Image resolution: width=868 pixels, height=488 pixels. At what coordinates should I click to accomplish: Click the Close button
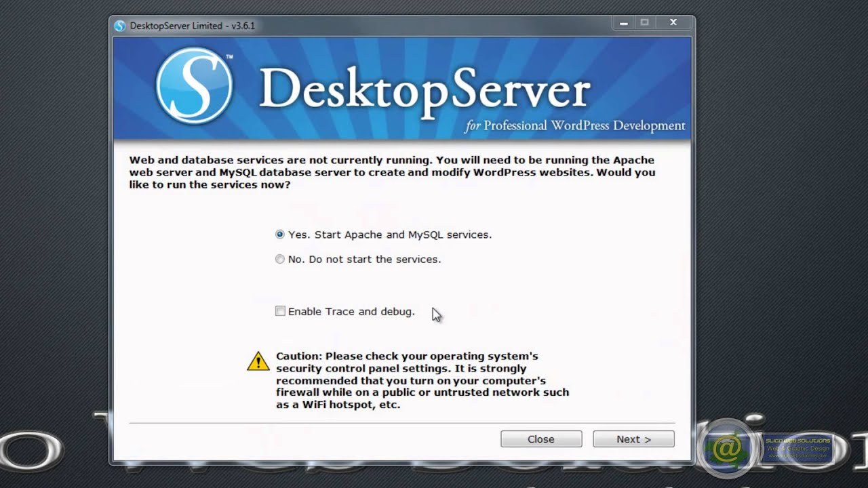[x=541, y=439]
